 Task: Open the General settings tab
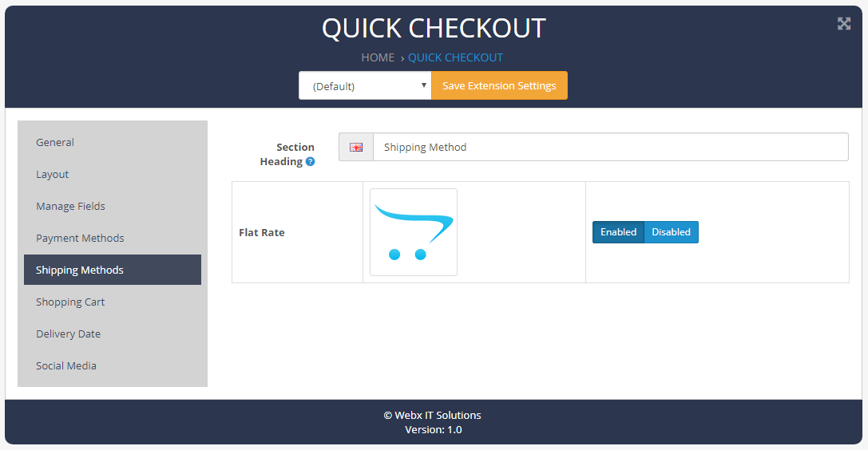[55, 143]
